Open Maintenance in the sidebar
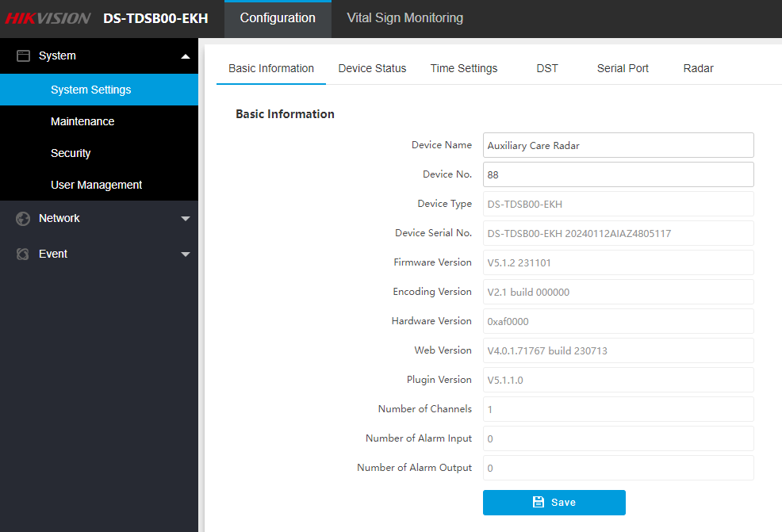Viewport: 782px width, 532px height. pyautogui.click(x=82, y=121)
